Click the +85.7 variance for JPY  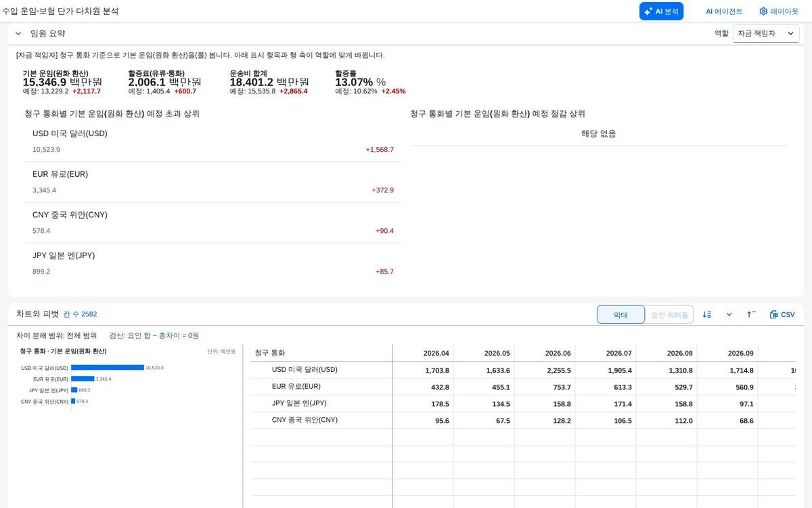click(384, 272)
